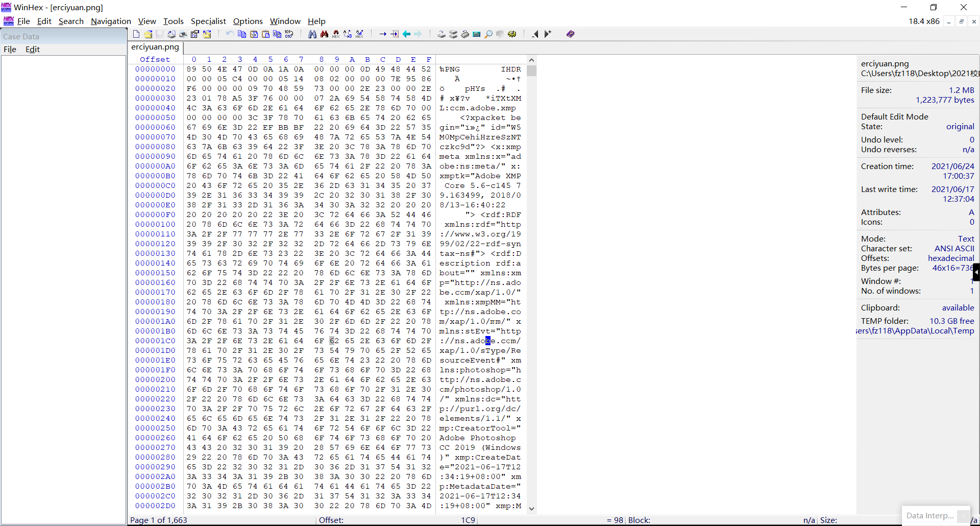980x526 pixels.
Task: Open the Case Data File menu
Action: [10, 50]
